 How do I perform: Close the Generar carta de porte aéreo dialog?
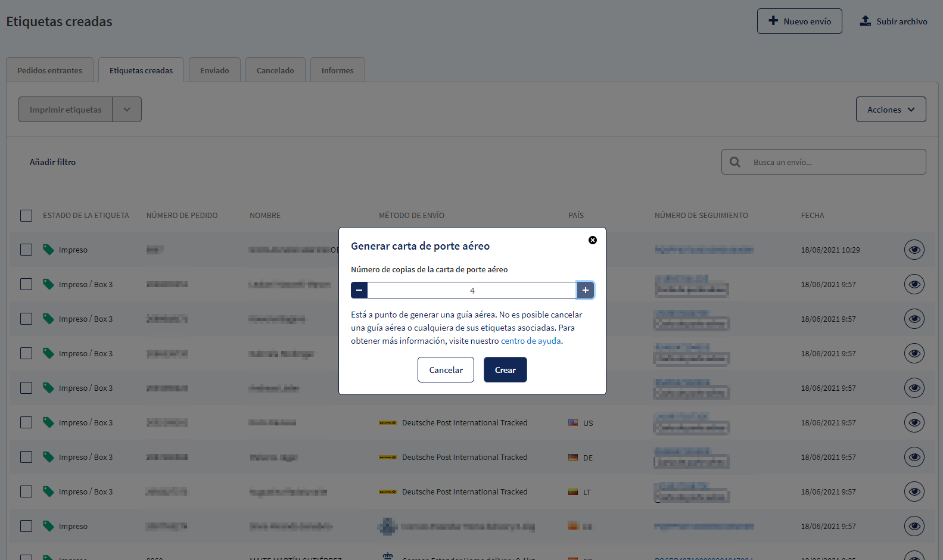(x=593, y=240)
